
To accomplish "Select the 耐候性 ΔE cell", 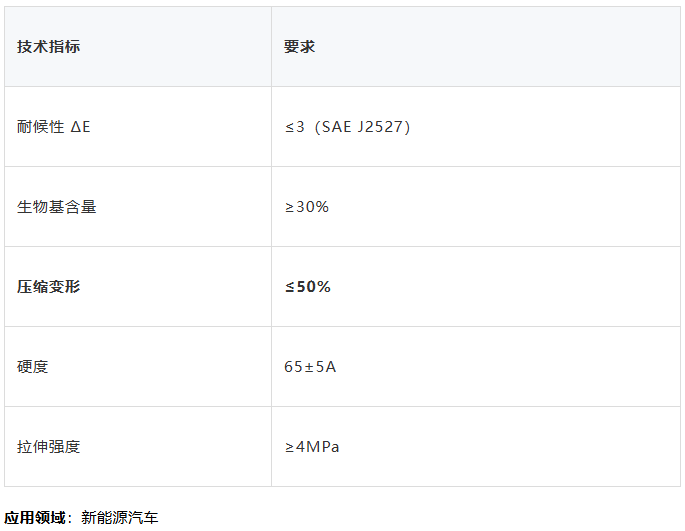I will coord(138,127).
